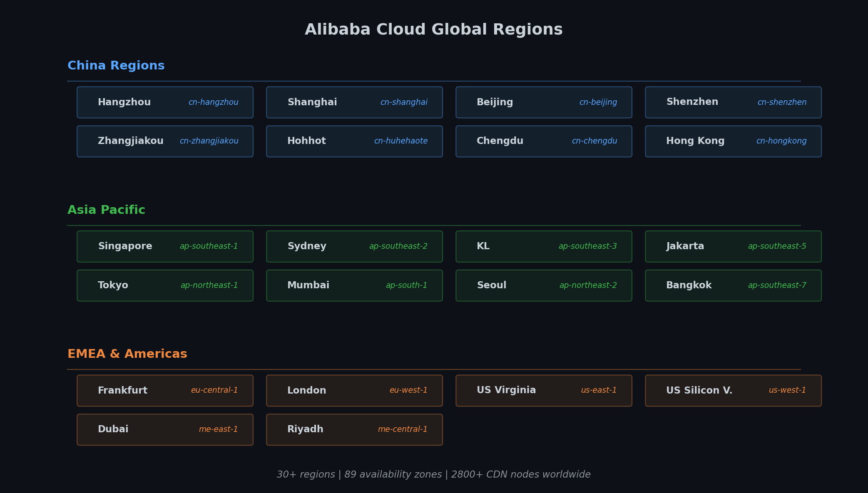Open the Bangkok region card

tap(733, 286)
